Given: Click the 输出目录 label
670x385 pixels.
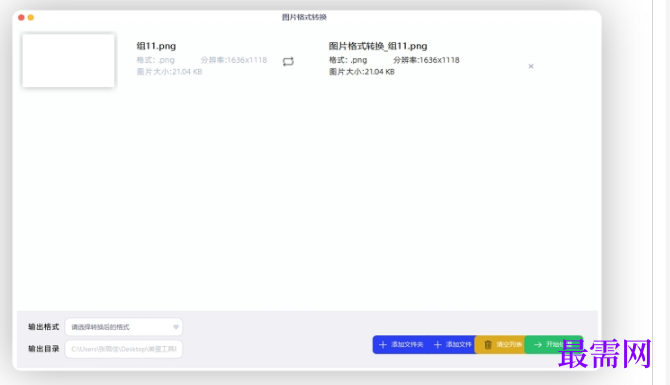Looking at the screenshot, I should click(44, 349).
